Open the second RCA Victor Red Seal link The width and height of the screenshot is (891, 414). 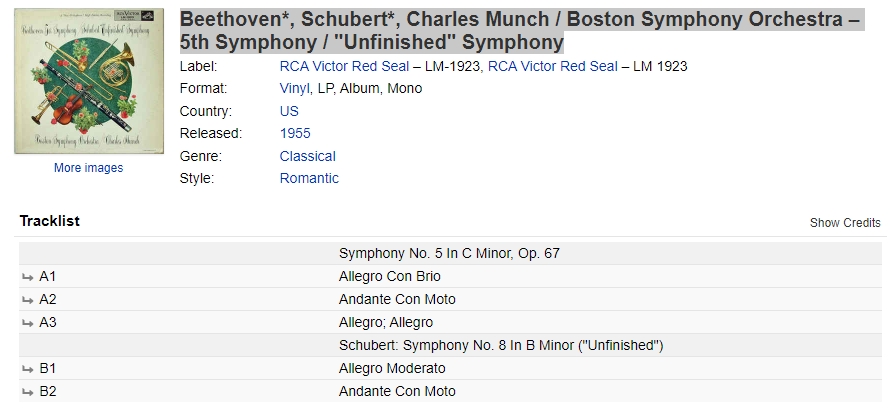[x=552, y=66]
